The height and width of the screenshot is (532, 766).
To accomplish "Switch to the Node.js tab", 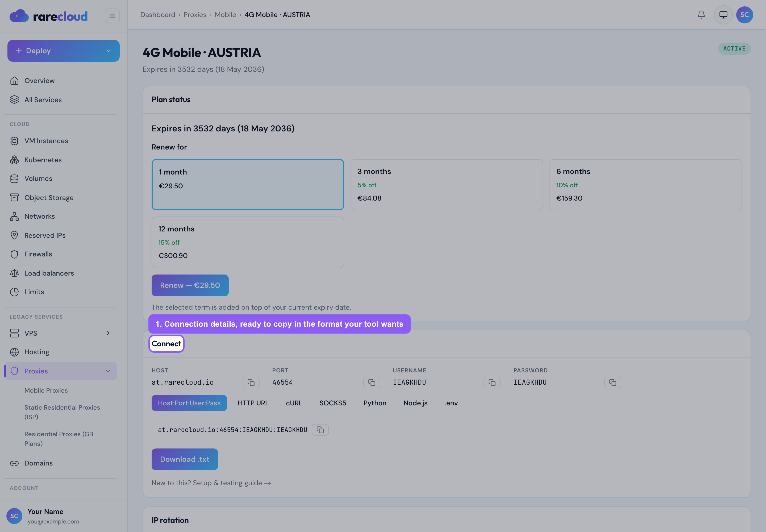I will point(415,403).
